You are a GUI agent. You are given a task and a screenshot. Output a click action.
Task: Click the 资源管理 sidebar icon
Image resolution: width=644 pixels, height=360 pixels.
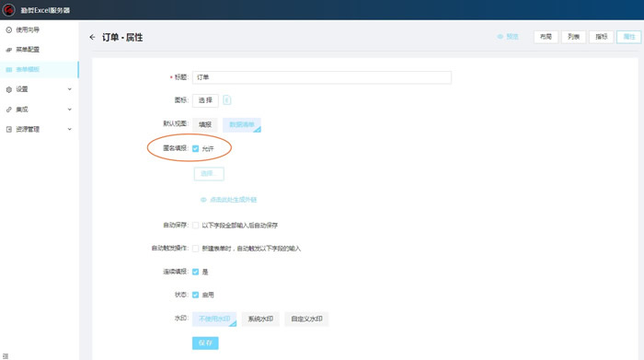[8, 129]
